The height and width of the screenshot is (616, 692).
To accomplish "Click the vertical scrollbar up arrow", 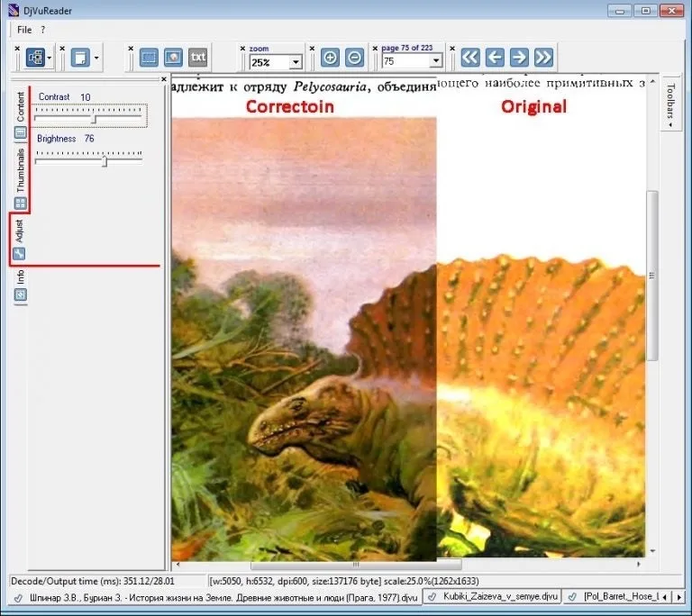I will point(652,82).
